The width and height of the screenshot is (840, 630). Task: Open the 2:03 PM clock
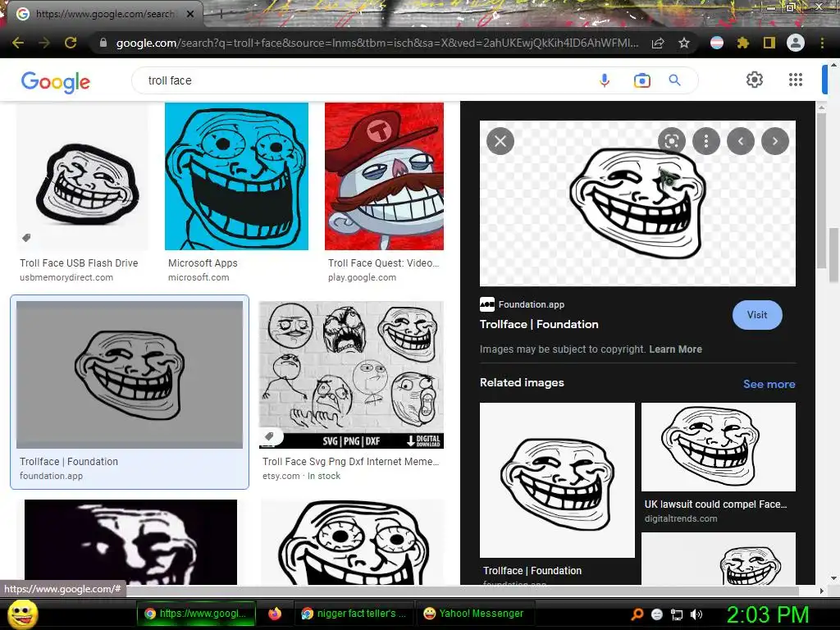768,614
